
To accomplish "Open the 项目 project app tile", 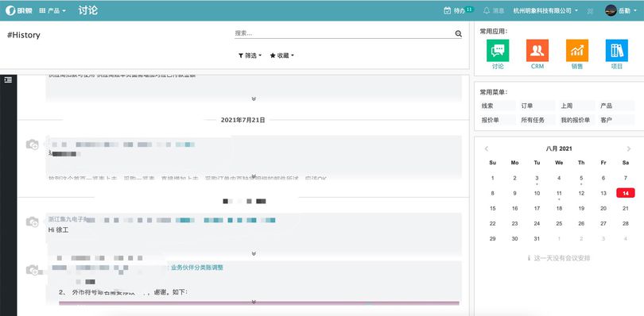I will coord(617,54).
